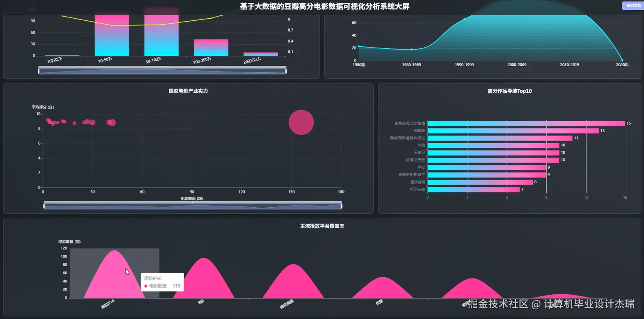Click the 1980-1989 data point on area chart
Image resolution: width=644 pixels, height=319 pixels.
[411, 50]
